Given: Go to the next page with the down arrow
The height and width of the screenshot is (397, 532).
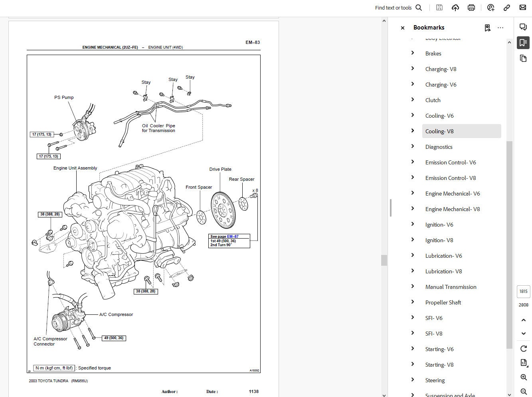Looking at the screenshot, I should [x=524, y=333].
